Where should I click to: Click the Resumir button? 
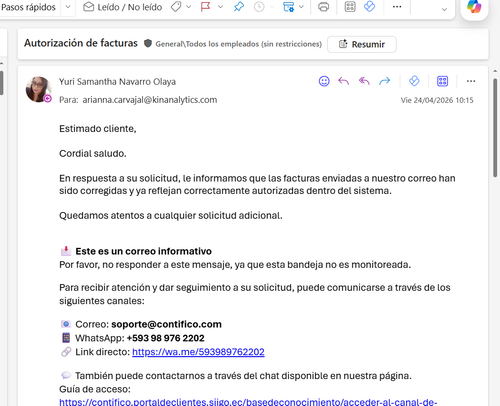coord(362,44)
